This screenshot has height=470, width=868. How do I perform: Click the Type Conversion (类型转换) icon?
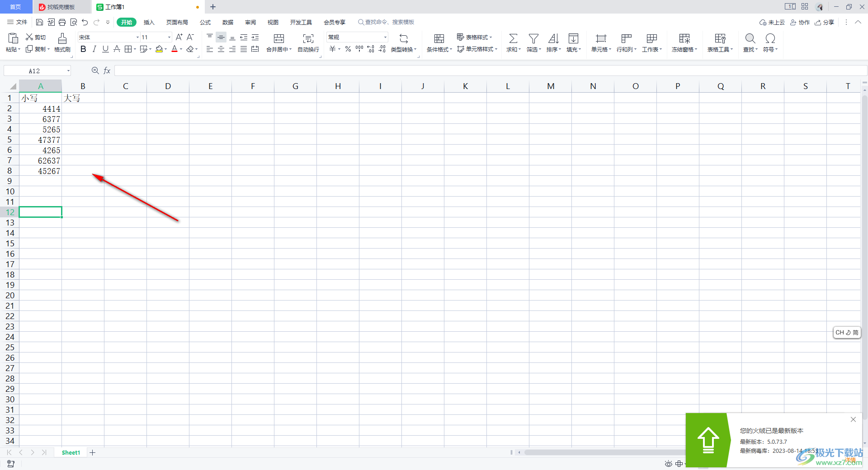pos(404,38)
